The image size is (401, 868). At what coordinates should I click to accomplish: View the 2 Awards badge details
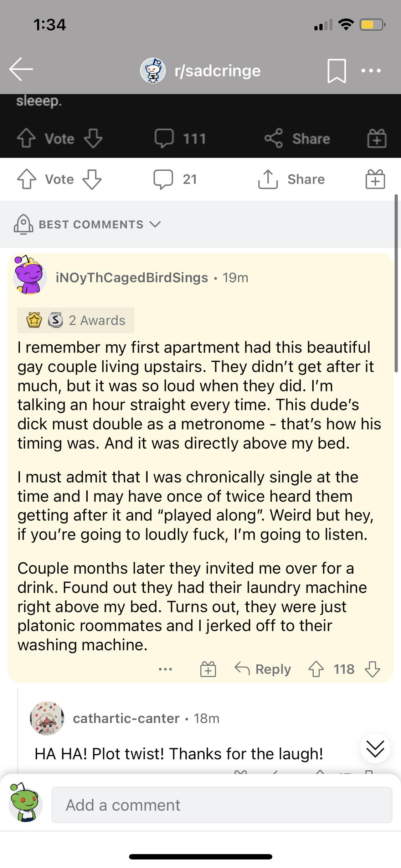[x=76, y=320]
